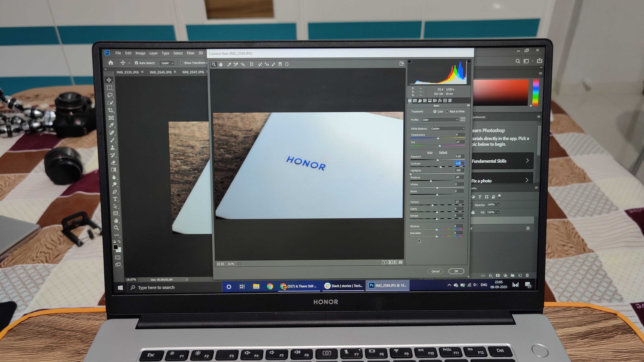The height and width of the screenshot is (362, 644).
Task: Toggle Color treatment radio button
Action: (435, 111)
